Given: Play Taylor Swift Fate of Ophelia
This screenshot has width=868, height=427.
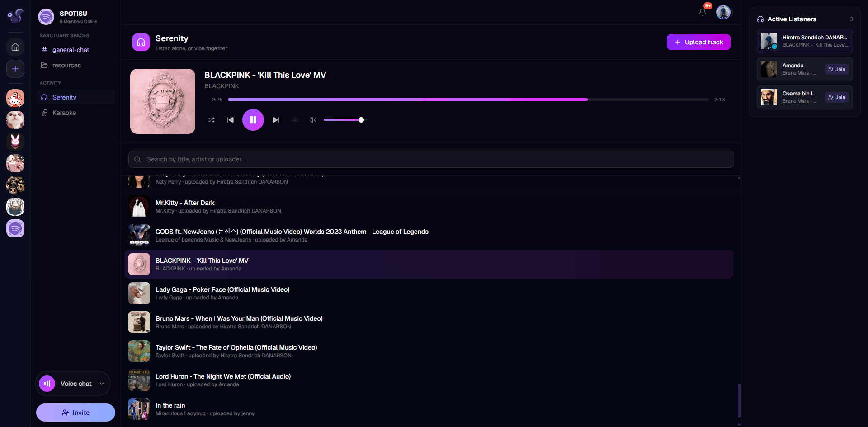Looking at the screenshot, I should 429,351.
